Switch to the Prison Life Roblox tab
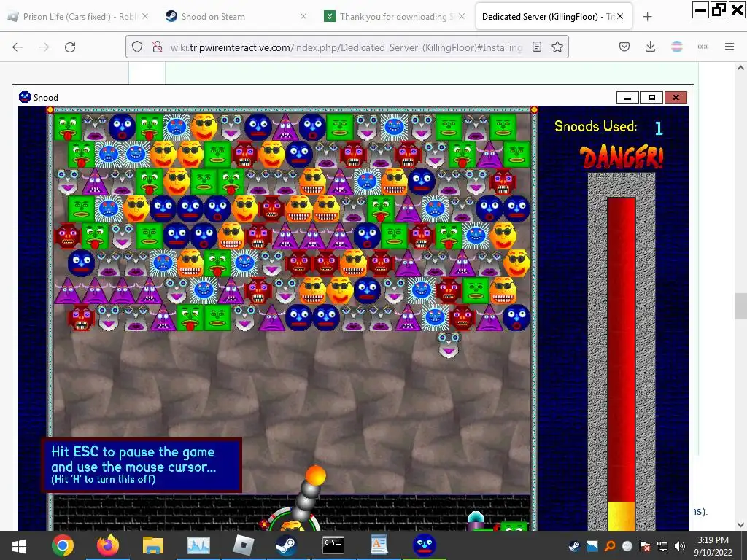 (x=79, y=17)
